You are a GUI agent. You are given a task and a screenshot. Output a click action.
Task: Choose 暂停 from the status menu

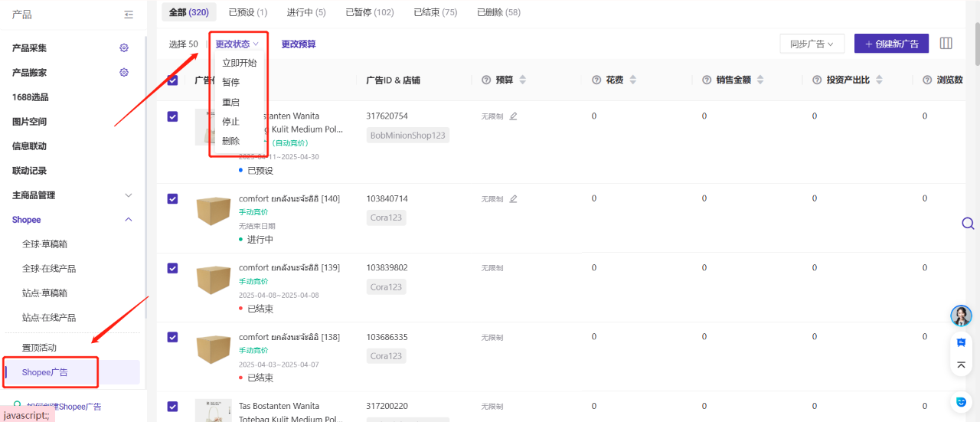[231, 83]
